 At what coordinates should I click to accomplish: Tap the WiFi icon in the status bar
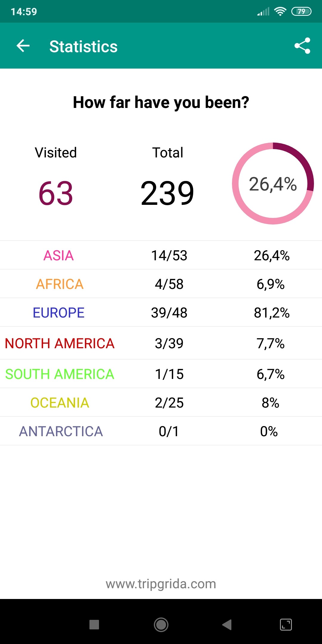coord(280,11)
